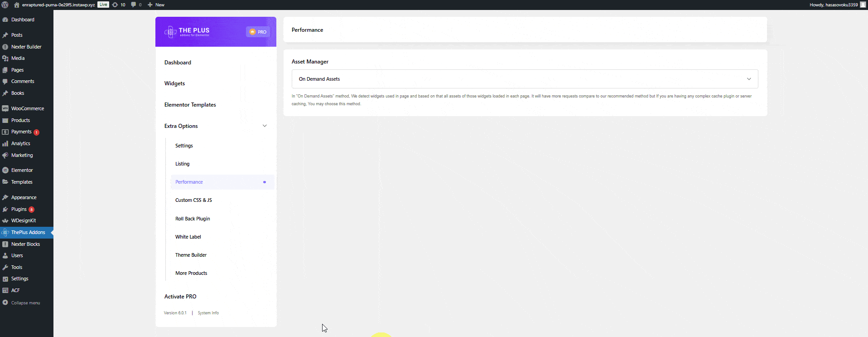The height and width of the screenshot is (337, 868).
Task: Click the Analytics bar chart icon
Action: pos(5,144)
